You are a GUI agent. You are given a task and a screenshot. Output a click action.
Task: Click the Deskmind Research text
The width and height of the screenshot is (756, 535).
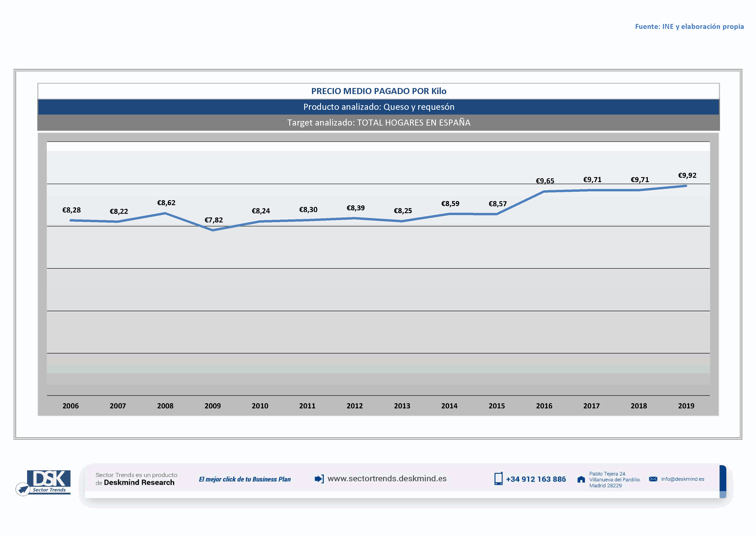pos(139,483)
